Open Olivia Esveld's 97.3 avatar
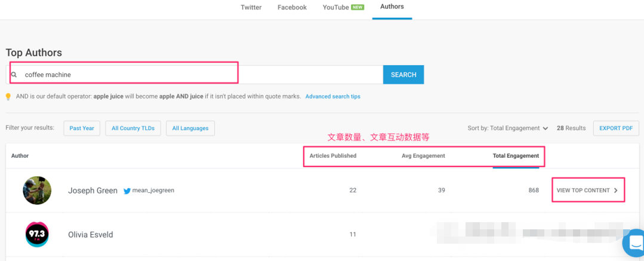644x261 pixels. (x=37, y=235)
